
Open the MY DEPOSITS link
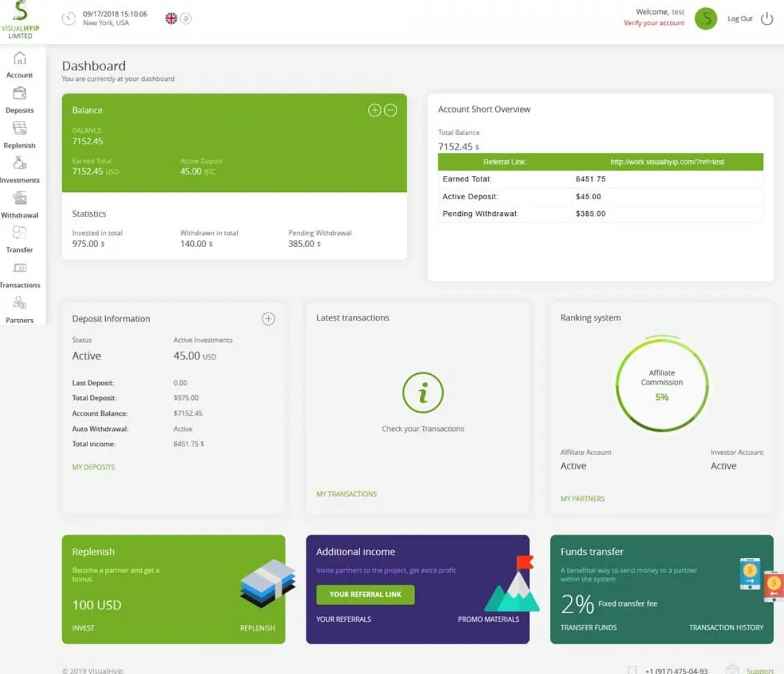93,467
